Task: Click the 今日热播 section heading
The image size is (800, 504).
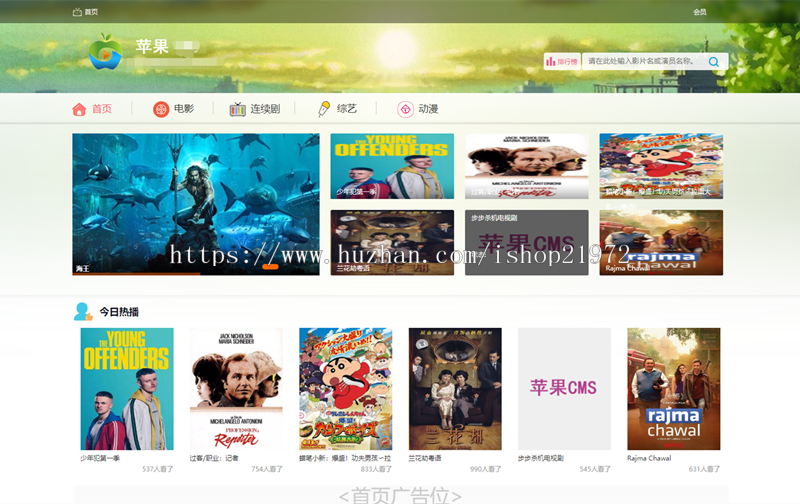Action: tap(119, 312)
